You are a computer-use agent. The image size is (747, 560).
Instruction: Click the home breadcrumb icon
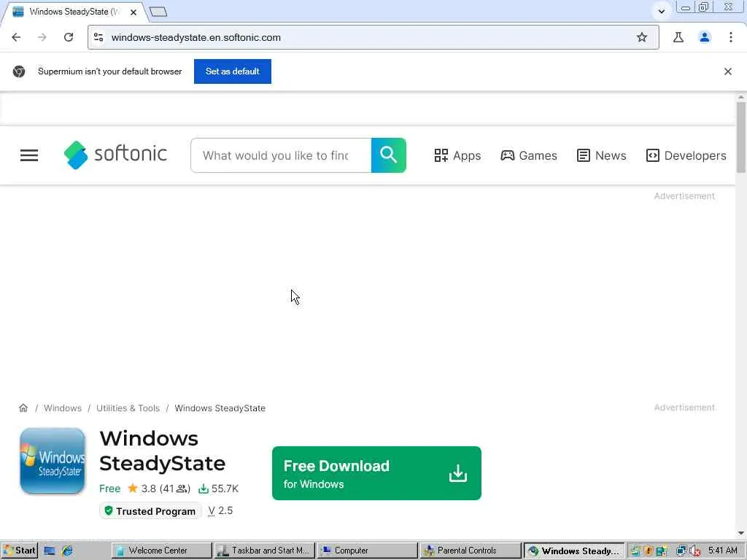tap(23, 408)
